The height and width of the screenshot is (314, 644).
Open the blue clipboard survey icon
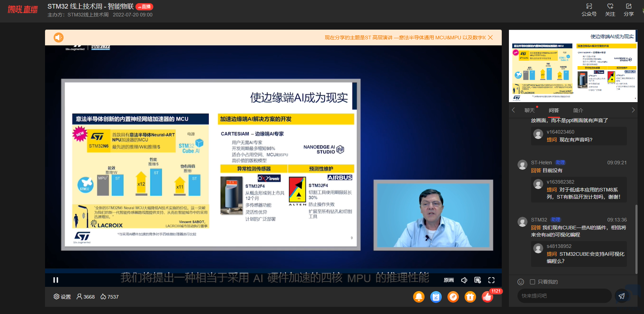(436, 297)
